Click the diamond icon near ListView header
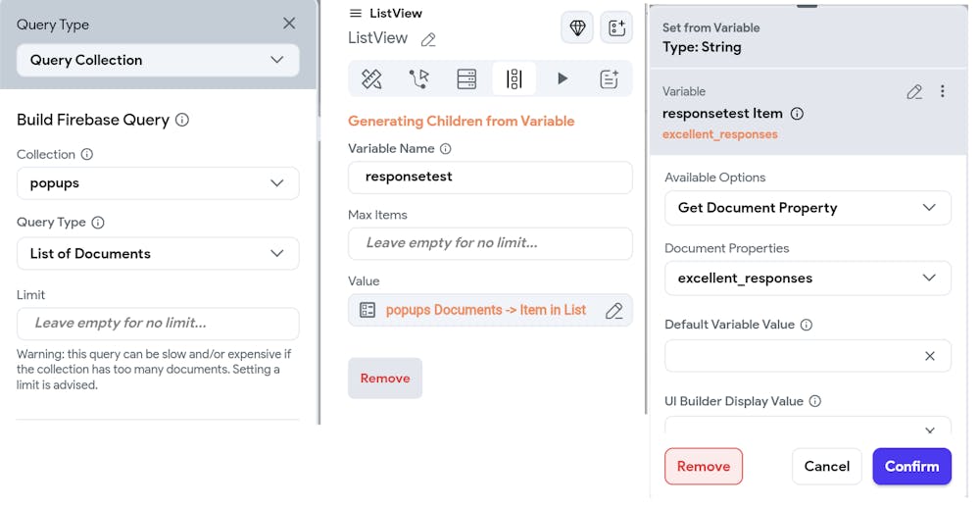980x508 pixels. coord(577,28)
